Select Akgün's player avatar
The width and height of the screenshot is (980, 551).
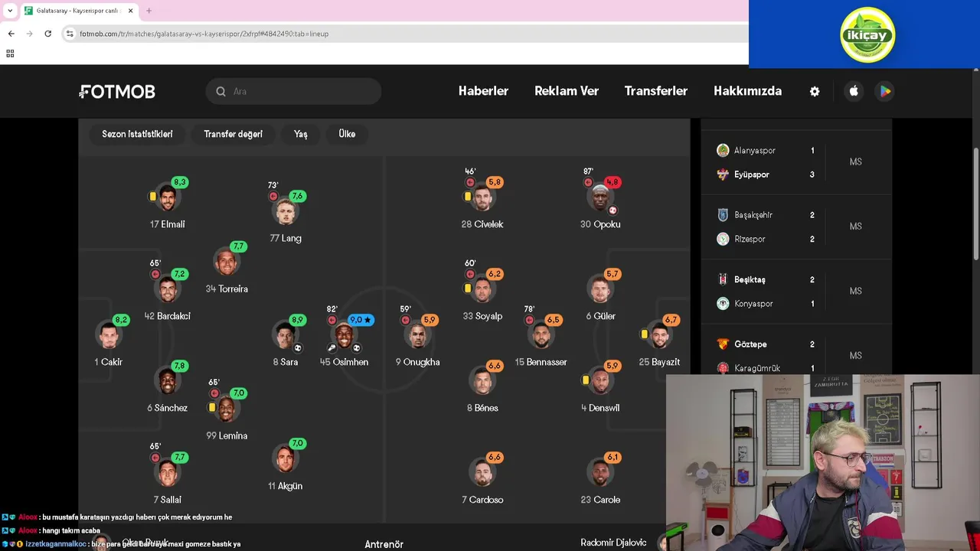[x=286, y=459]
